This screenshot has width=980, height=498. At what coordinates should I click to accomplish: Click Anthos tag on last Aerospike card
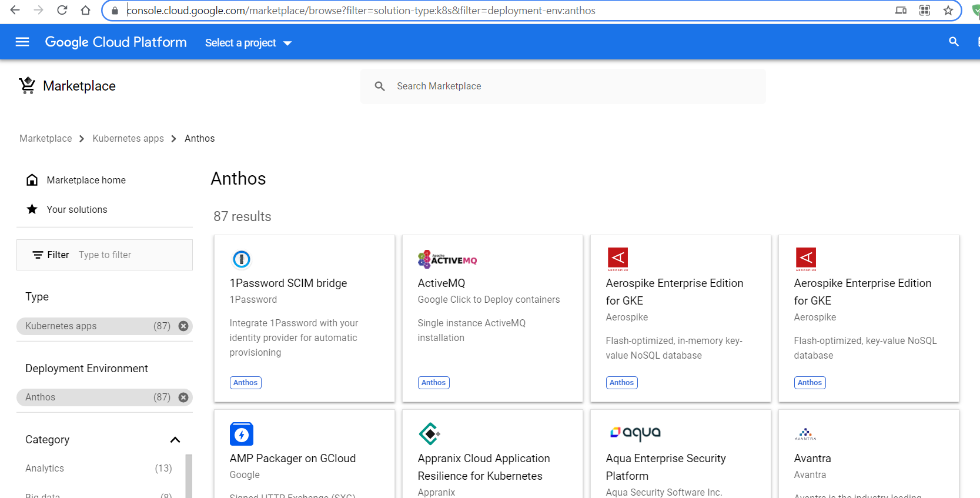810,383
